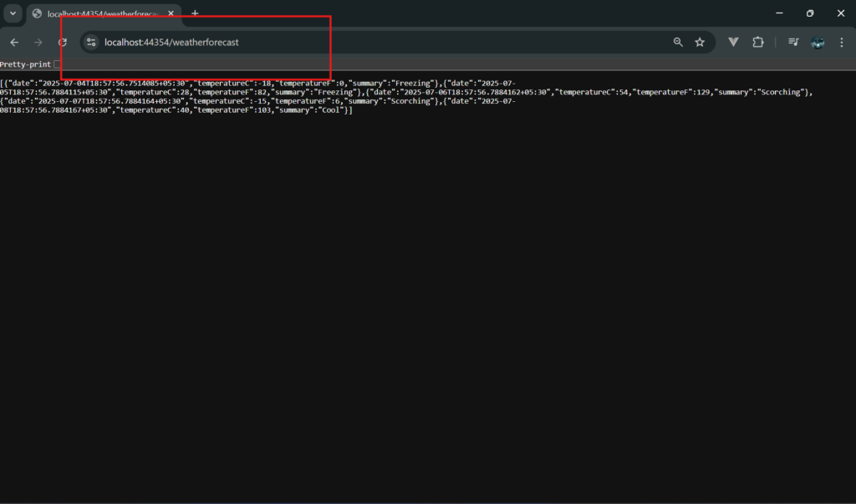Click the back navigation arrow
This screenshot has height=504, width=856.
coord(14,42)
